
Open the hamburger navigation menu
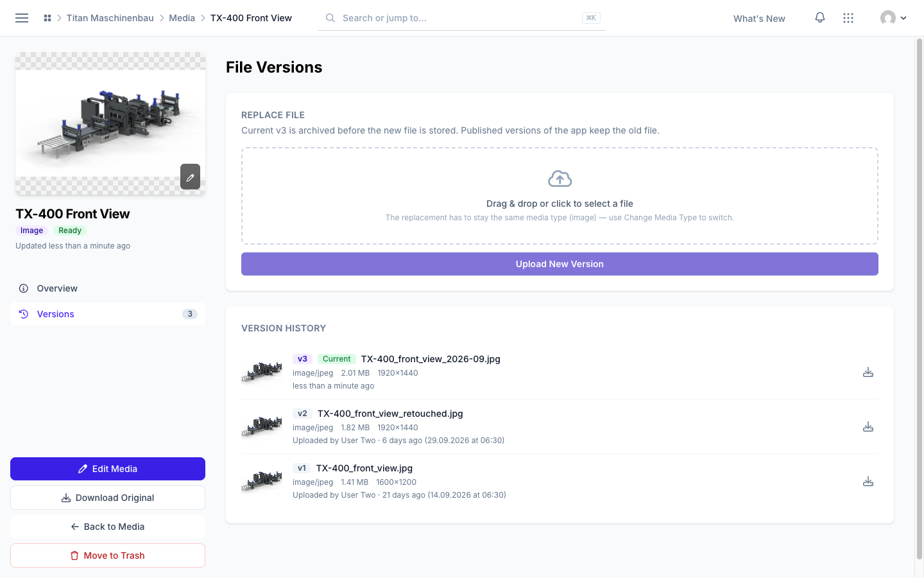[x=22, y=18]
